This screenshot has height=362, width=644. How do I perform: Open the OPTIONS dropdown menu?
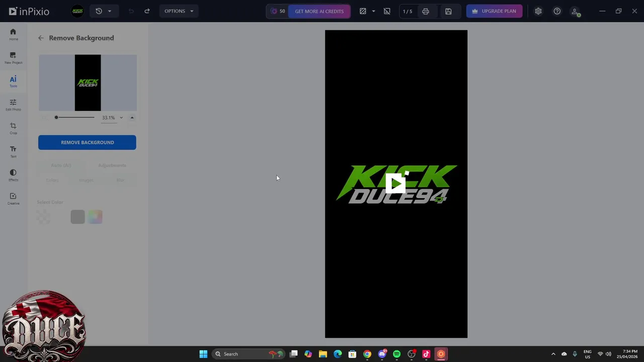click(179, 11)
